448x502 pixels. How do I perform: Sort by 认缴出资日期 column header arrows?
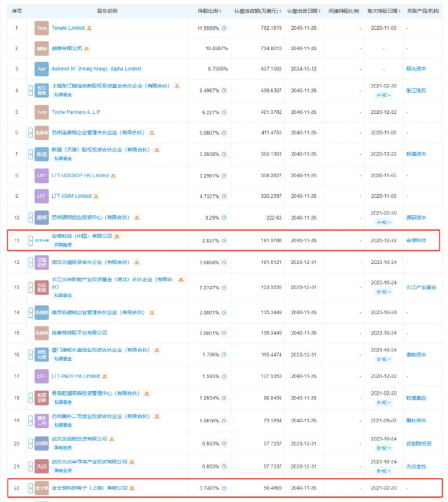point(320,11)
